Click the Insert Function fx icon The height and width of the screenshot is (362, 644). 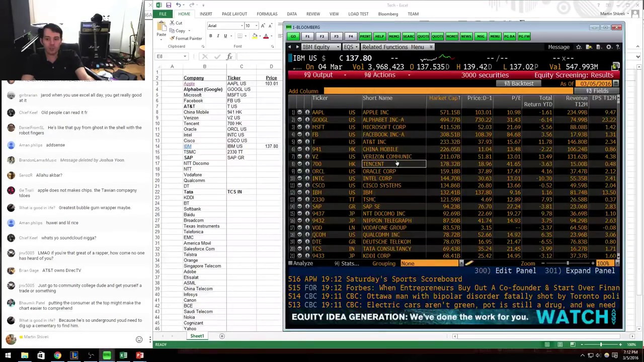tap(229, 56)
